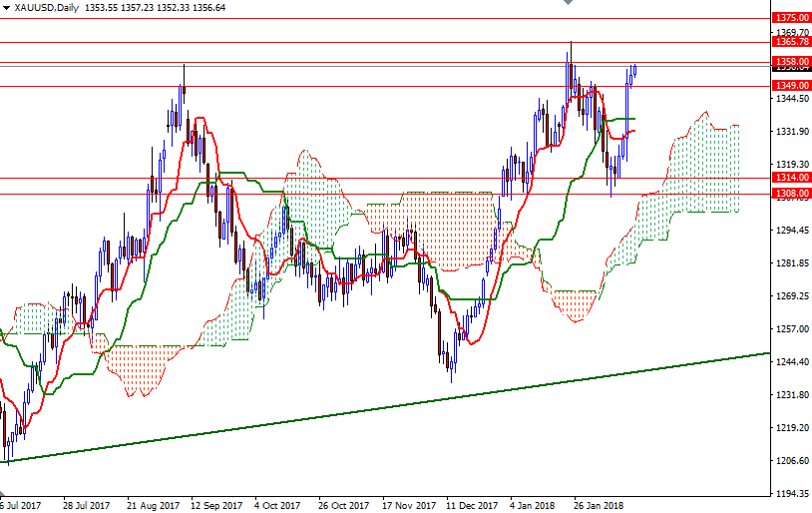Click the 1344.50 value on price axis
812x513 pixels.
point(792,99)
